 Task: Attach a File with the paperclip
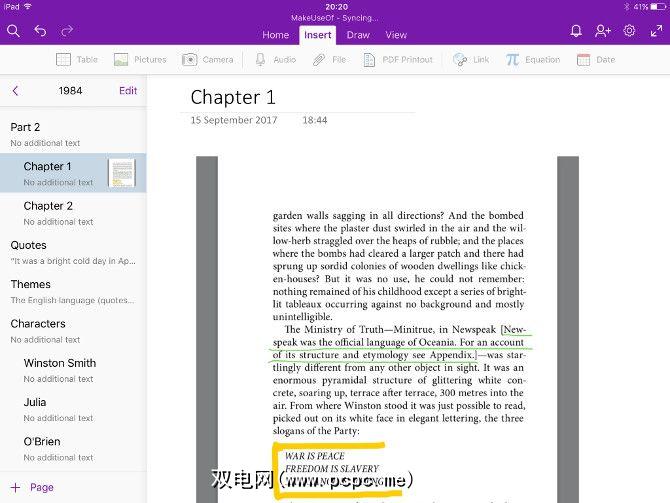[329, 59]
